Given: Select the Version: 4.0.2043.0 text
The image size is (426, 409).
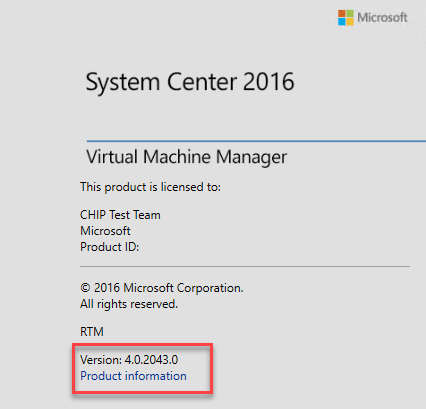Looking at the screenshot, I should 129,360.
